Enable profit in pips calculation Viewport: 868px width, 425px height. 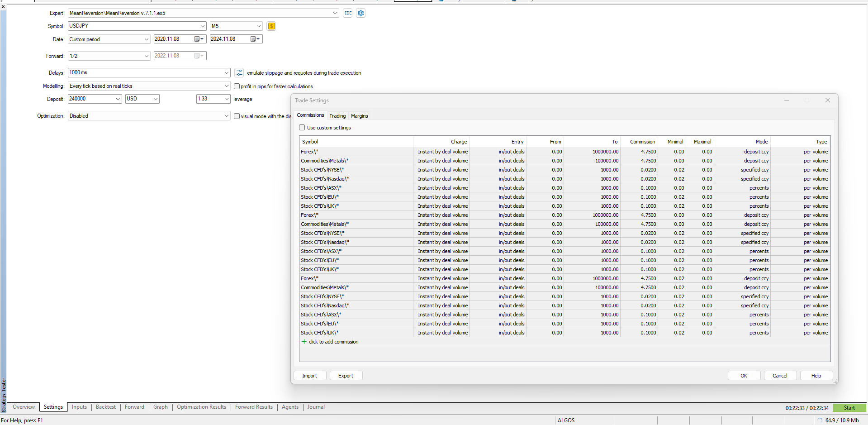click(237, 86)
